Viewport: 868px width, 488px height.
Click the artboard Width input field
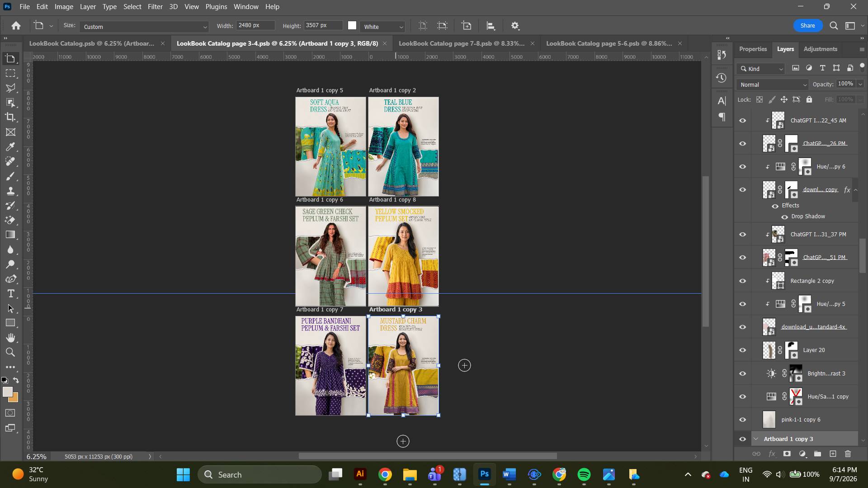(x=255, y=25)
